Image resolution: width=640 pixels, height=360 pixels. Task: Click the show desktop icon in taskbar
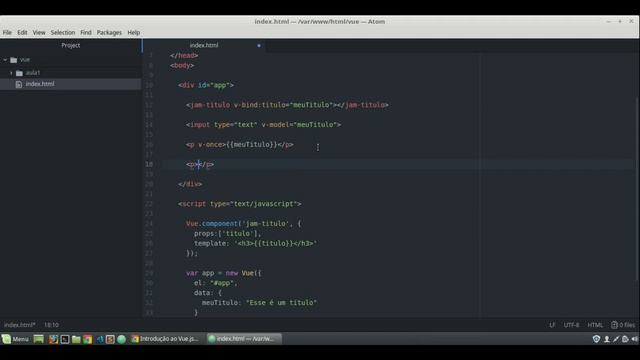click(x=38, y=339)
